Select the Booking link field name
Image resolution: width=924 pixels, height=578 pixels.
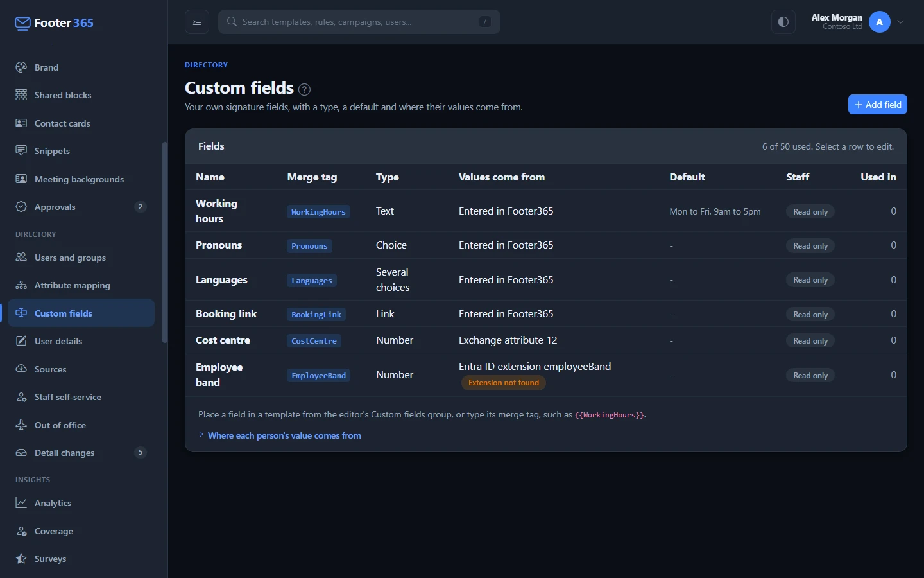pos(226,314)
